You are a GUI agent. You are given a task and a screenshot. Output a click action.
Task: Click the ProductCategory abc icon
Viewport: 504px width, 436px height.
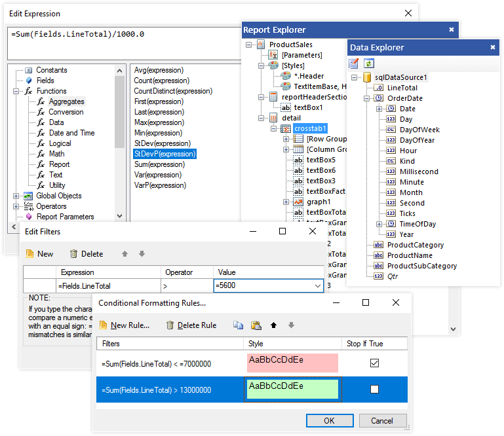(378, 245)
